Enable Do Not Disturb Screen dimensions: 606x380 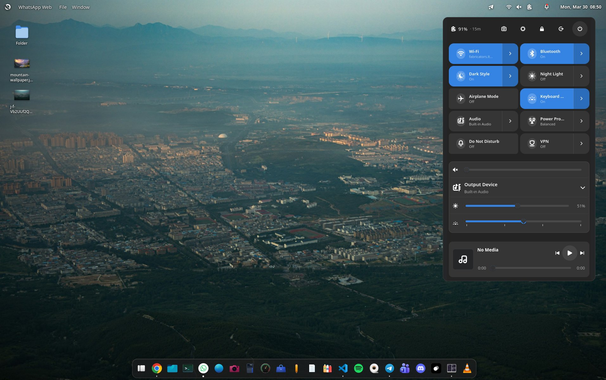pos(483,144)
